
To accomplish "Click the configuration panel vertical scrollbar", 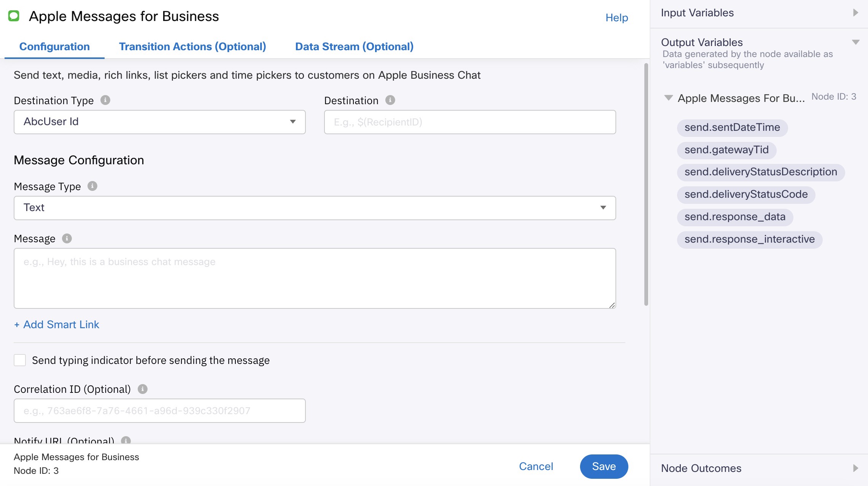I will pos(646,184).
